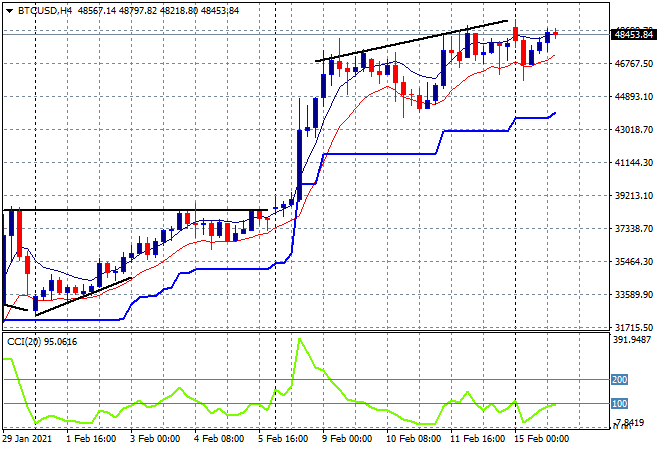This screenshot has width=660, height=450.
Task: Click the 31715.50 price axis label
Action: coord(634,328)
